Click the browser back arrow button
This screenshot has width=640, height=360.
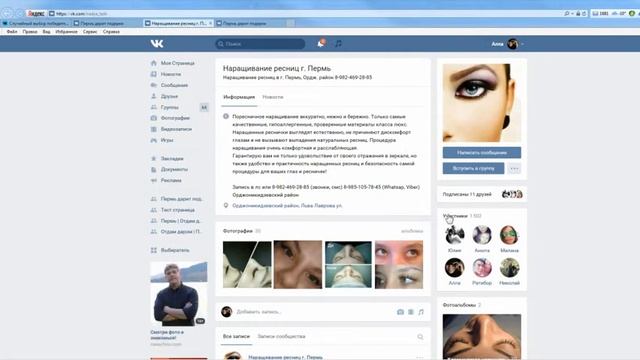[x=7, y=13]
